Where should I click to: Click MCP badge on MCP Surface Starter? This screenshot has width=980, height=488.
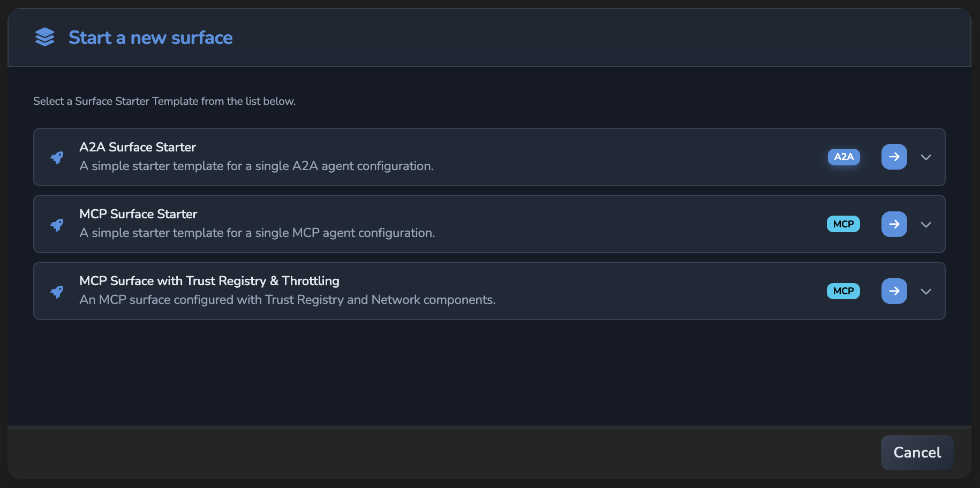pyautogui.click(x=843, y=224)
